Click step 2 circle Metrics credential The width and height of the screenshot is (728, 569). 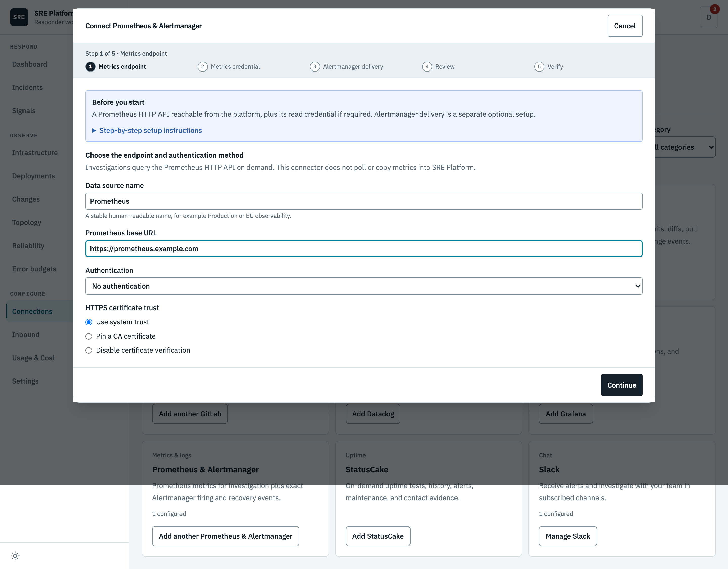point(203,67)
